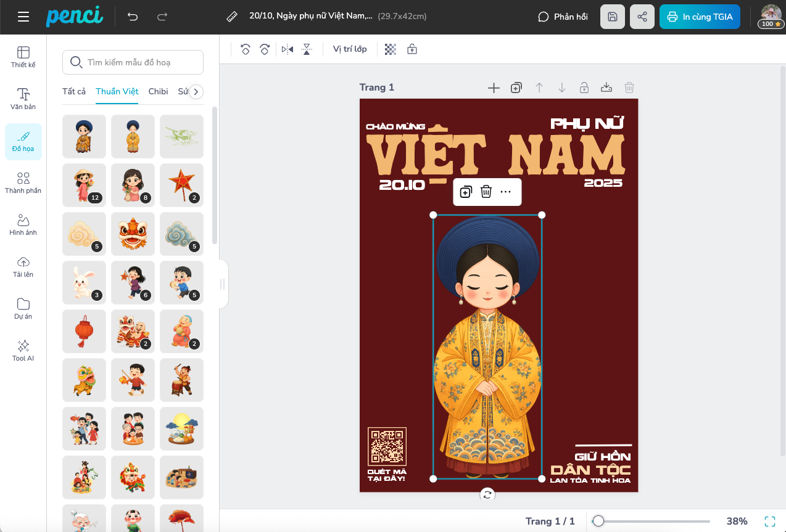786x532 pixels.
Task: Open the hamburger main menu
Action: [23, 17]
